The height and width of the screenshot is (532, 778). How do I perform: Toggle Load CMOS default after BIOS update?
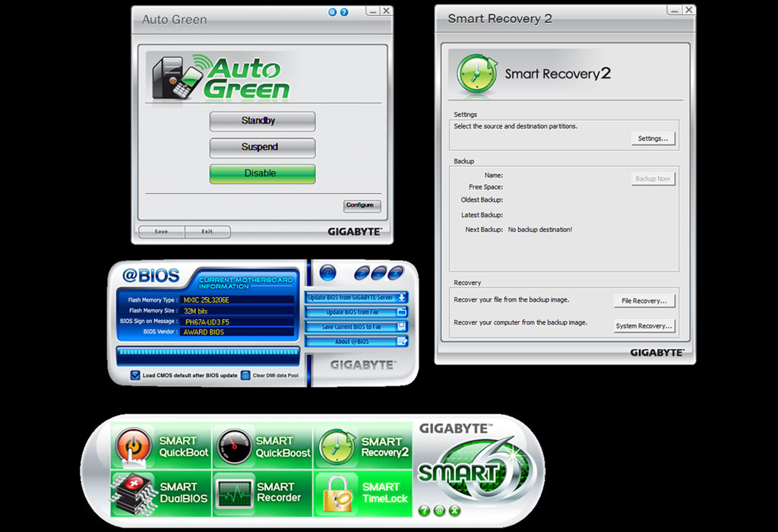135,375
